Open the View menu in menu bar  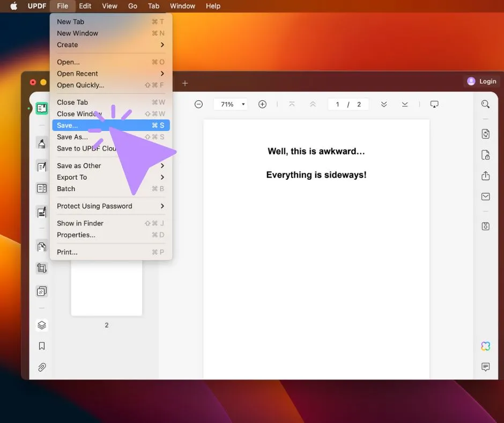coord(109,6)
